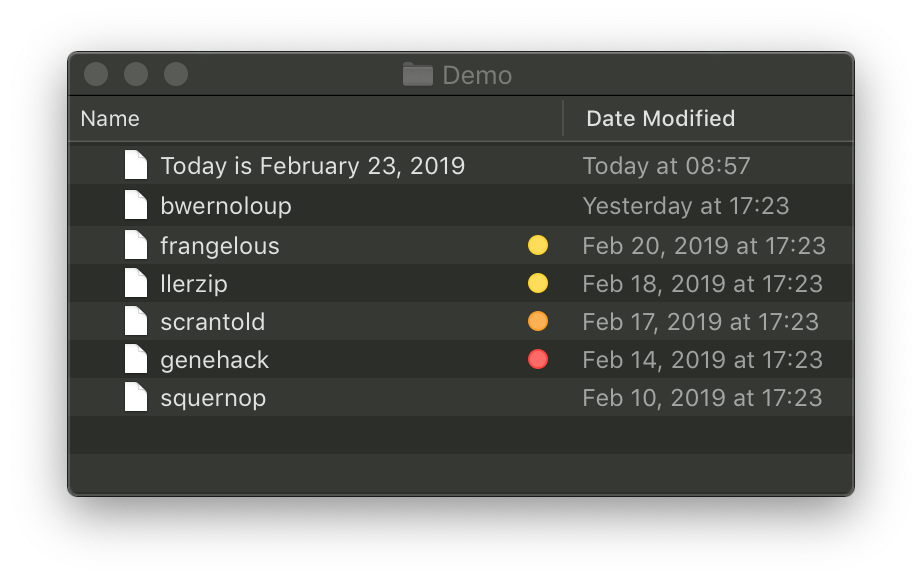This screenshot has width=922, height=580.
Task: Click the empty row below squernop
Action: (x=460, y=435)
